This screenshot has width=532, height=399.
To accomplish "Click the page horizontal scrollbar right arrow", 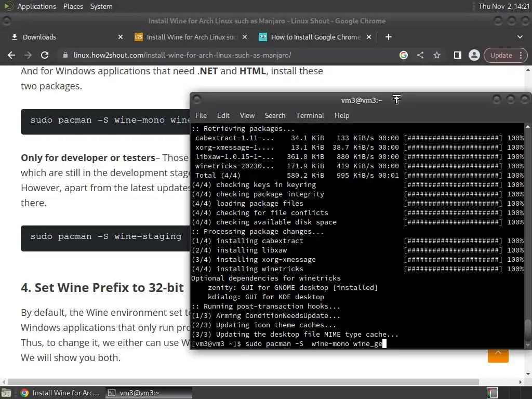I will click(521, 382).
